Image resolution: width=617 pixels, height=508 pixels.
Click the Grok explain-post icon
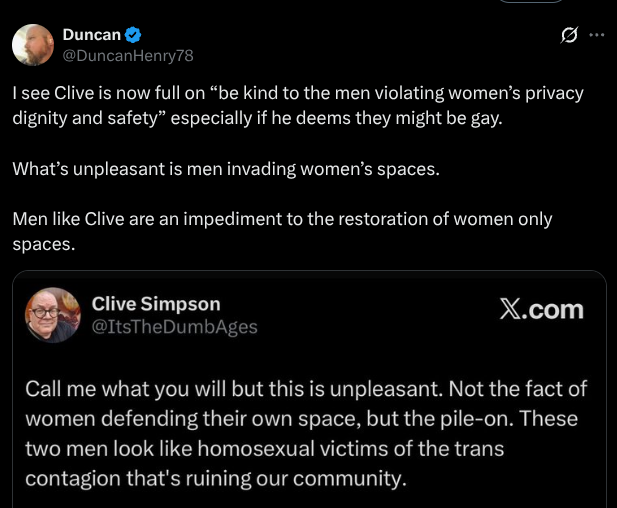click(x=568, y=35)
